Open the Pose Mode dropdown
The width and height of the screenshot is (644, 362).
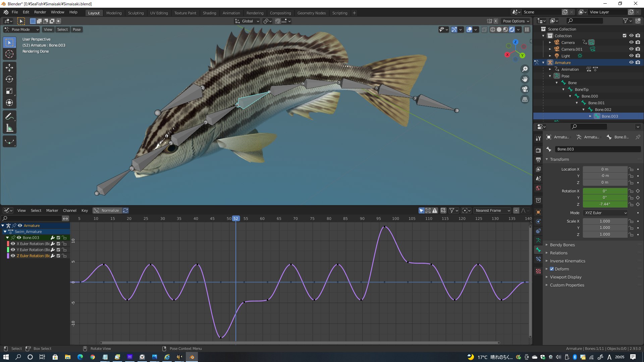[21, 29]
